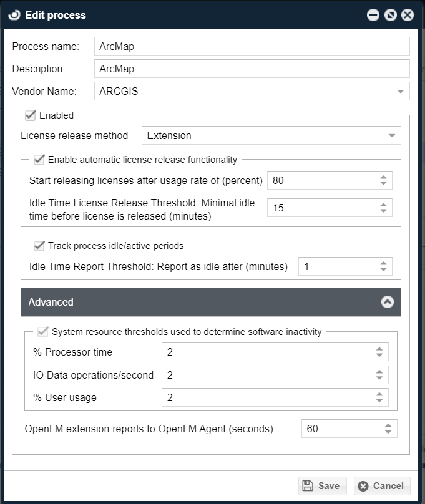Image resolution: width=425 pixels, height=504 pixels.
Task: Decrease idle time release threshold with down arrow
Action: tap(383, 211)
